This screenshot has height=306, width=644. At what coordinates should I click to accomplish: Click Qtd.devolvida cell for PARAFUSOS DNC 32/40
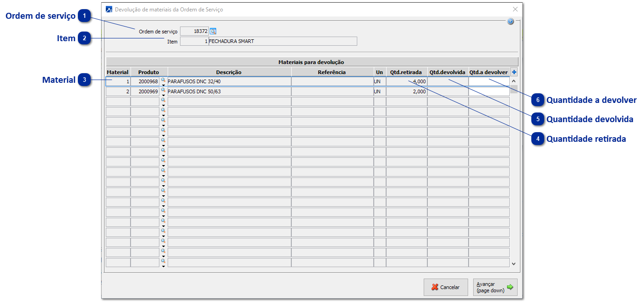(448, 81)
